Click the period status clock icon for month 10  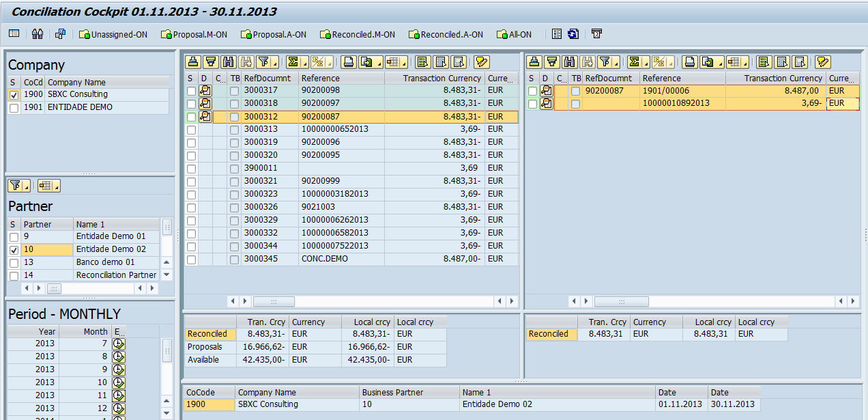[119, 382]
